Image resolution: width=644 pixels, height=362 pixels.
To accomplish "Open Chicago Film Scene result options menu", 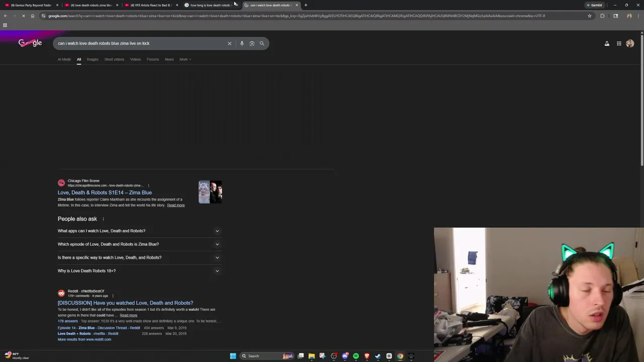I will [x=148, y=186].
